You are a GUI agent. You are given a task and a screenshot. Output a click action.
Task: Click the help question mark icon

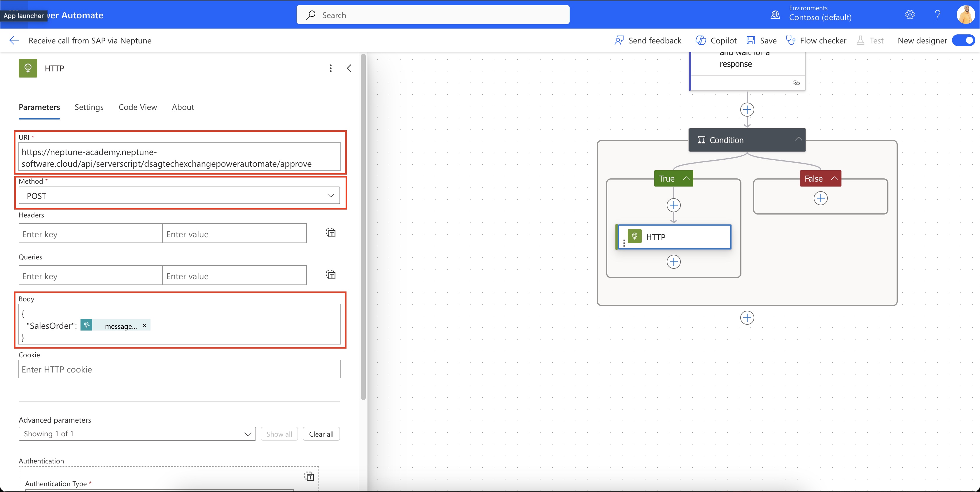937,15
